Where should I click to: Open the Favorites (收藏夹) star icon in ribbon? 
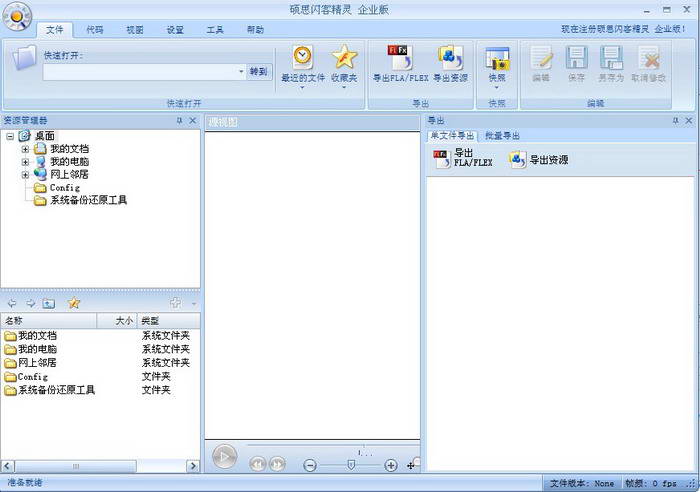coord(344,57)
